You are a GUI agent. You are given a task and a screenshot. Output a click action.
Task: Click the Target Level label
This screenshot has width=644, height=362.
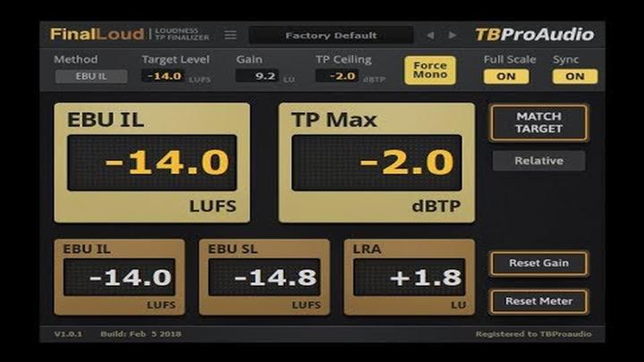coord(176,60)
